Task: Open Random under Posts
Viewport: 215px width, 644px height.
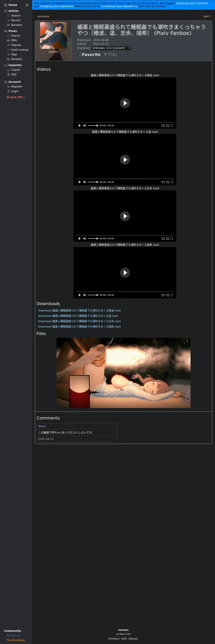Action: [x=15, y=59]
